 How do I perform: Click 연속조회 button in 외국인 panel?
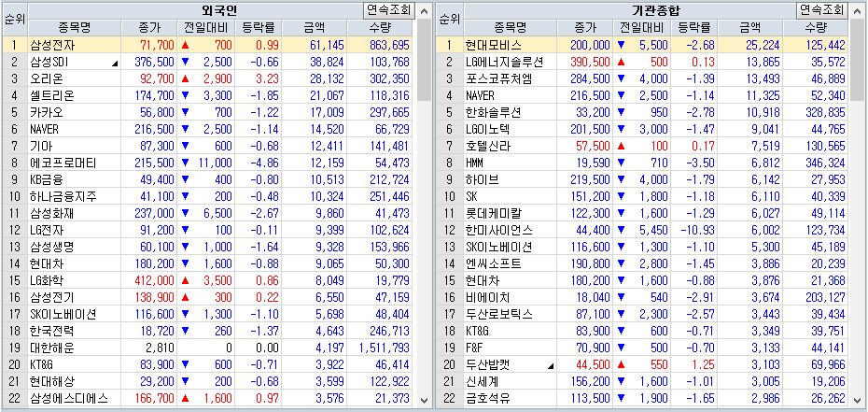tap(389, 10)
